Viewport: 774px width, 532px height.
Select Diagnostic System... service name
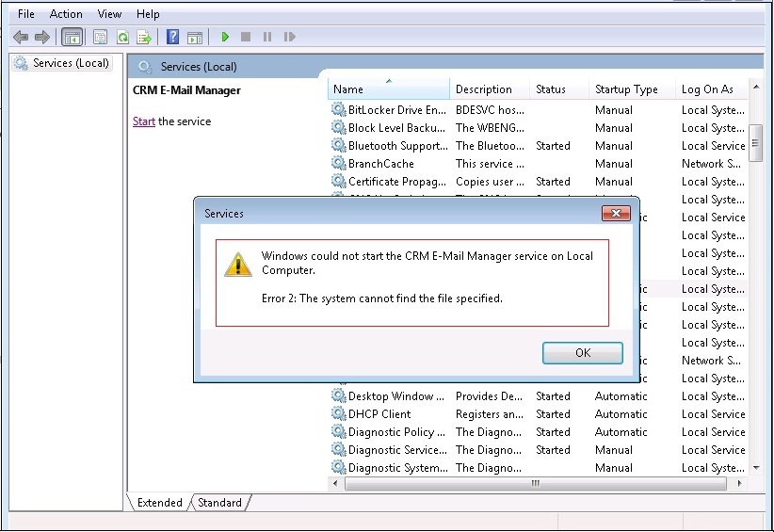pyautogui.click(x=398, y=467)
